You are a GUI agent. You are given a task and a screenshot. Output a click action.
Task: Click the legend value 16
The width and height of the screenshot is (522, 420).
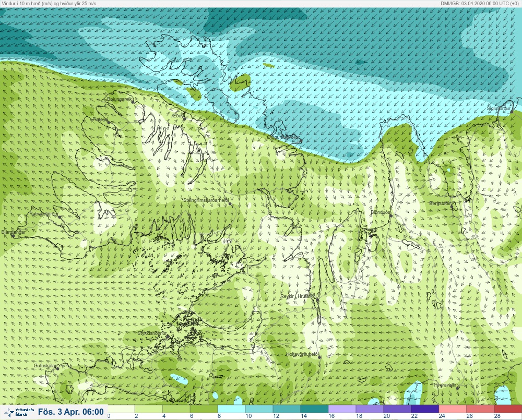coord(331,416)
